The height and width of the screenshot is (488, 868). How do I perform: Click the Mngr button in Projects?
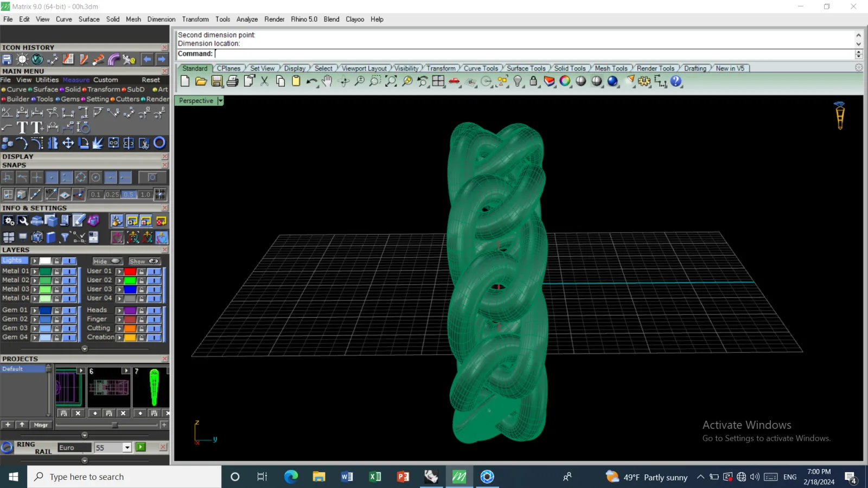point(41,425)
